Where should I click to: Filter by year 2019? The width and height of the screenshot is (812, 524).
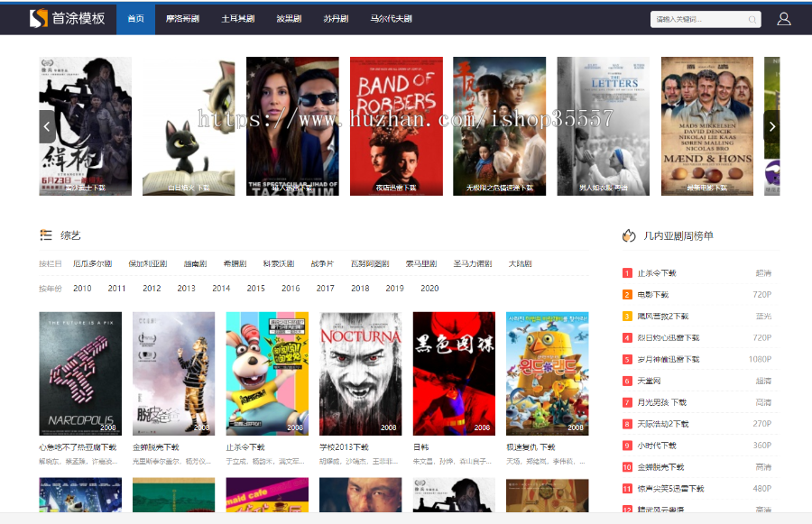[394, 289]
